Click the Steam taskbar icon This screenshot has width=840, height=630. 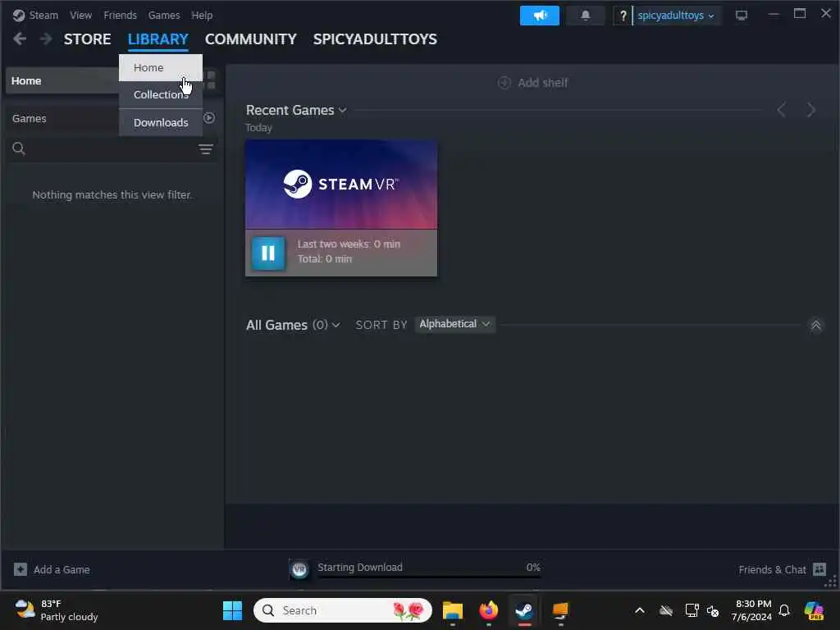[x=524, y=610]
